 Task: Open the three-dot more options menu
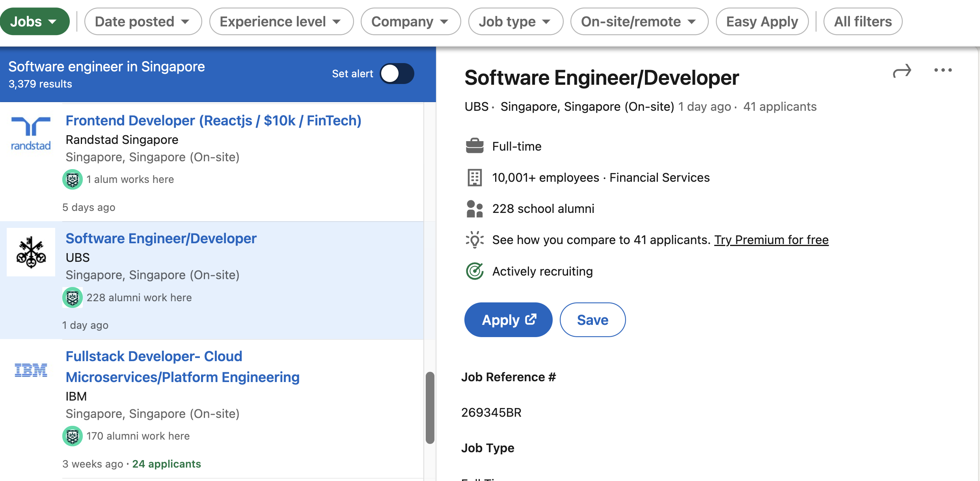pos(943,70)
